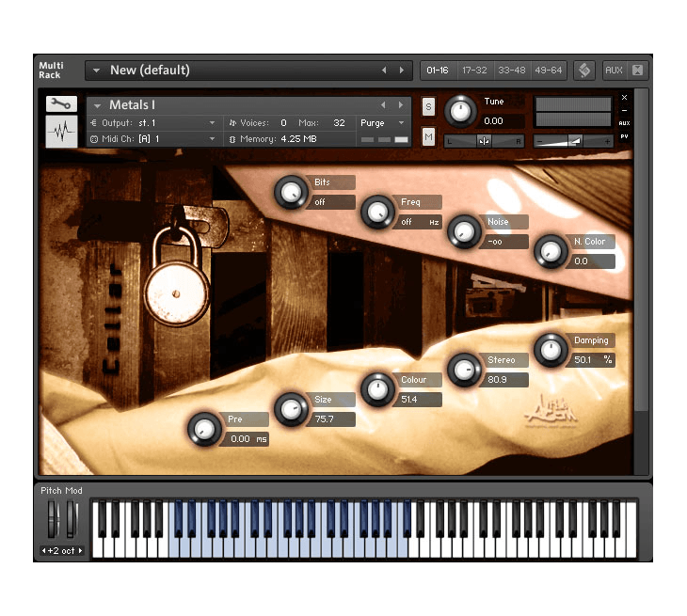Viewport: 687px width, 616px height.
Task: Open instrument edit mode with wrench icon
Action: coord(61,104)
